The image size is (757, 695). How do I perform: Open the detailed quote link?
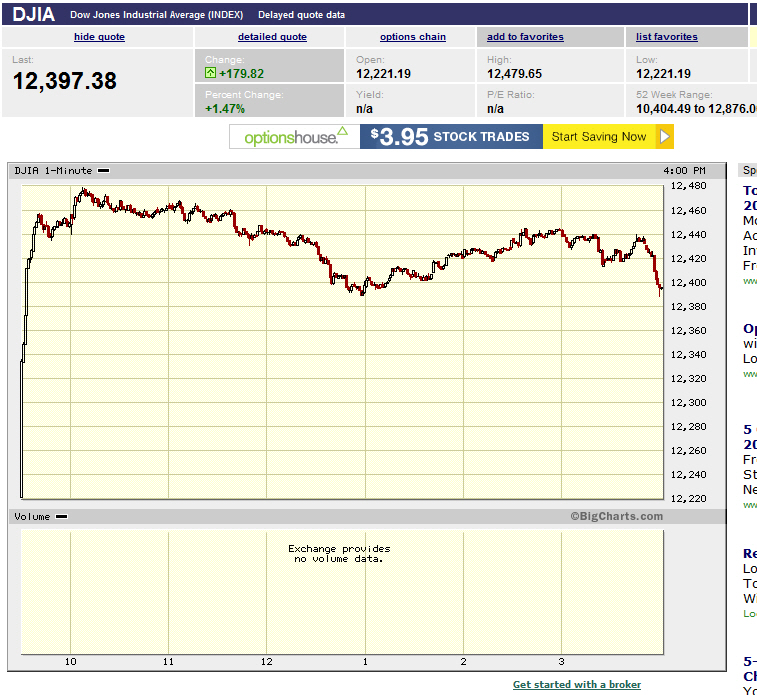click(272, 37)
